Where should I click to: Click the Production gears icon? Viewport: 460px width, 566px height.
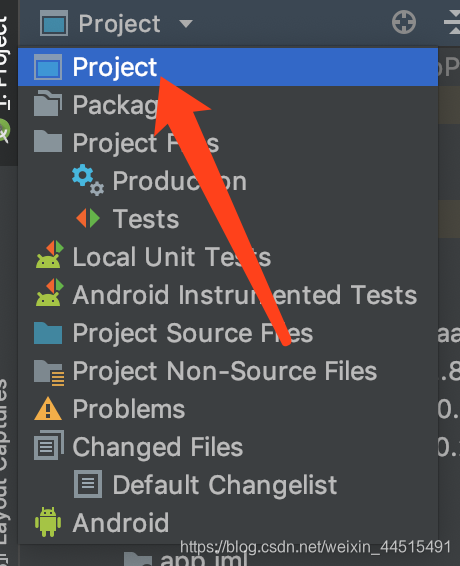point(88,180)
